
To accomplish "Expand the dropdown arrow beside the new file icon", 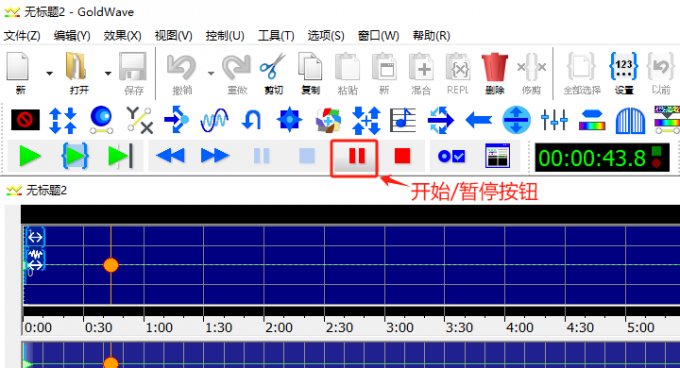I will (x=49, y=73).
